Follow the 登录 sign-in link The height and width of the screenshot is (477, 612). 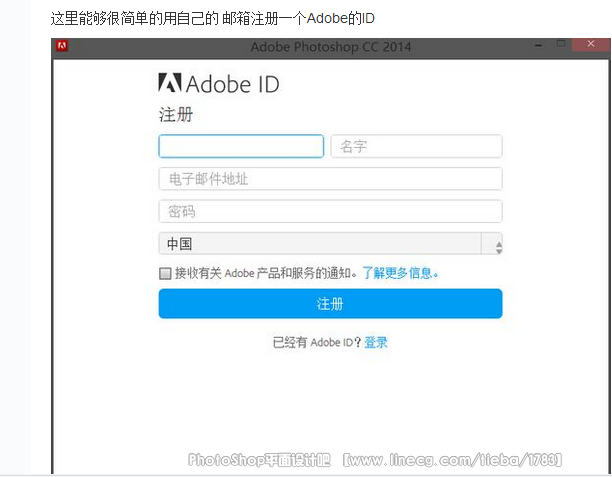376,342
